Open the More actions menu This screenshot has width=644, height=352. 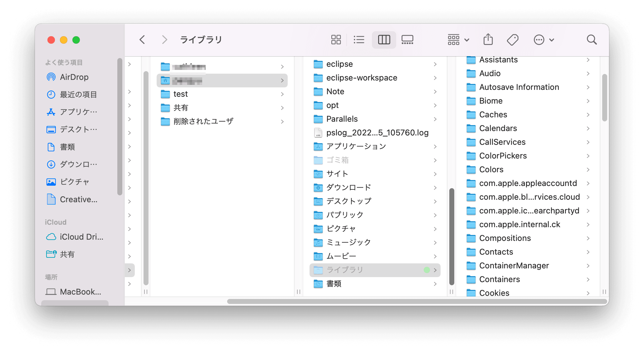pos(544,40)
